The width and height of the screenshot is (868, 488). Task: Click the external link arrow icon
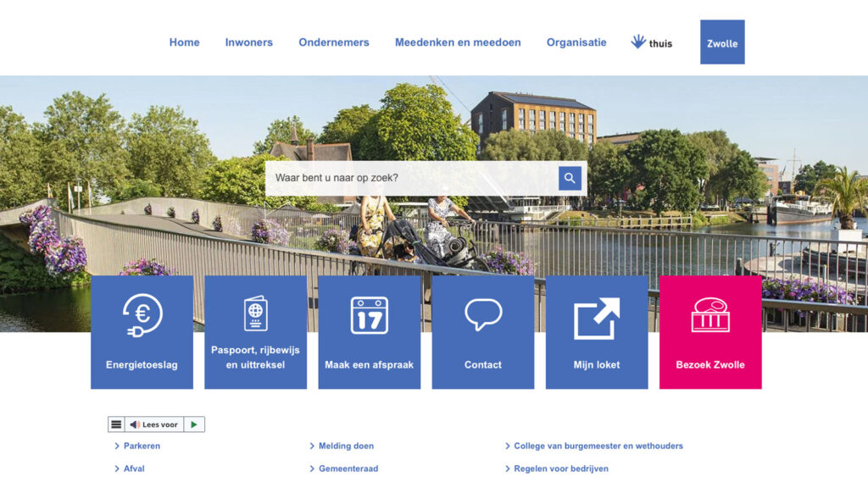click(x=597, y=319)
